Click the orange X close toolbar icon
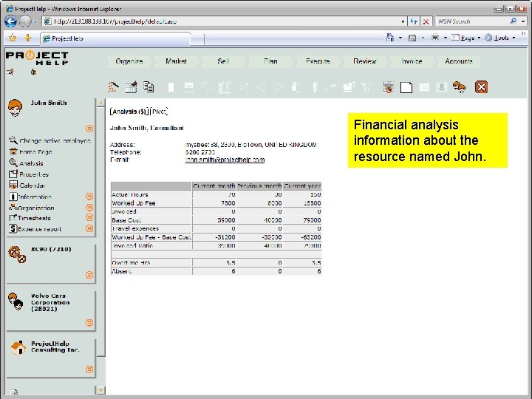This screenshot has height=399, width=532. click(x=482, y=87)
